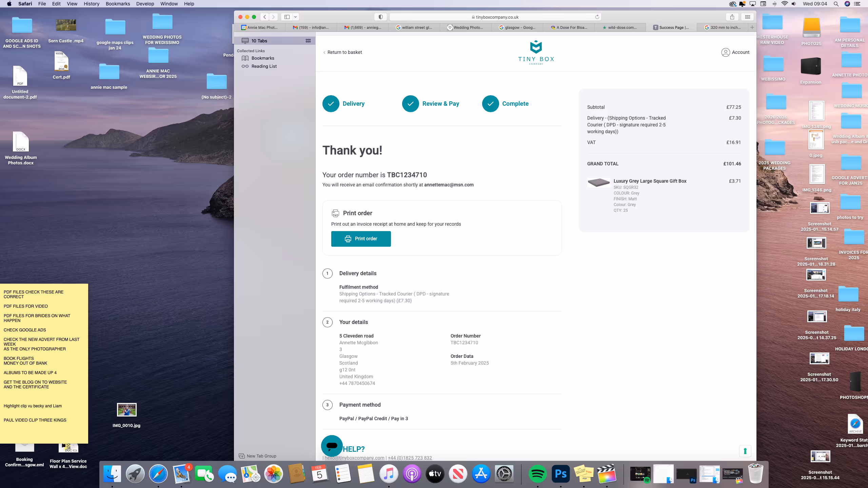Image resolution: width=868 pixels, height=488 pixels.
Task: Click the Share icon in Safari toolbar
Action: (x=732, y=17)
